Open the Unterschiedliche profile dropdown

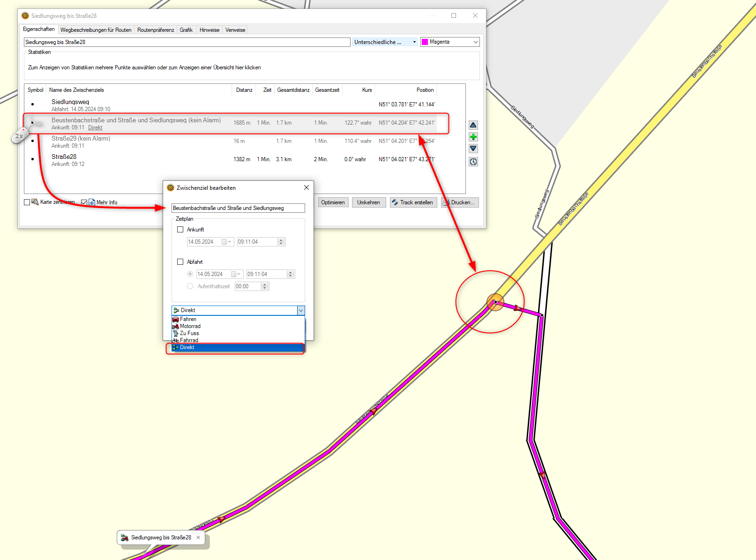tap(385, 42)
